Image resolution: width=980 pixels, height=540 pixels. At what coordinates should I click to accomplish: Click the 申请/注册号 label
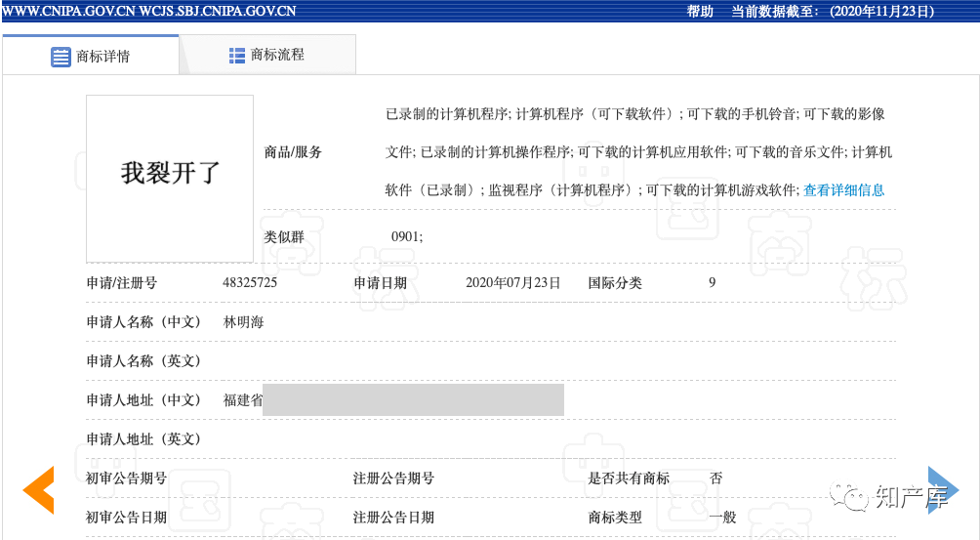(122, 282)
